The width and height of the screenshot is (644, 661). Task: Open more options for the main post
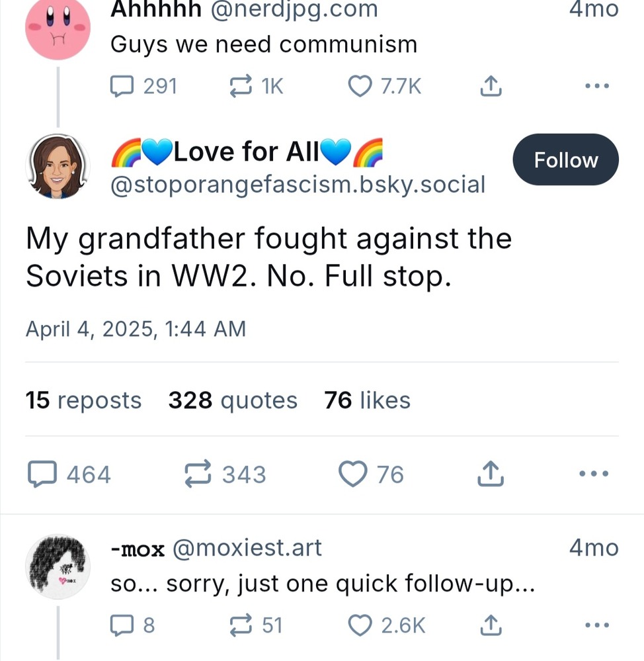[592, 474]
